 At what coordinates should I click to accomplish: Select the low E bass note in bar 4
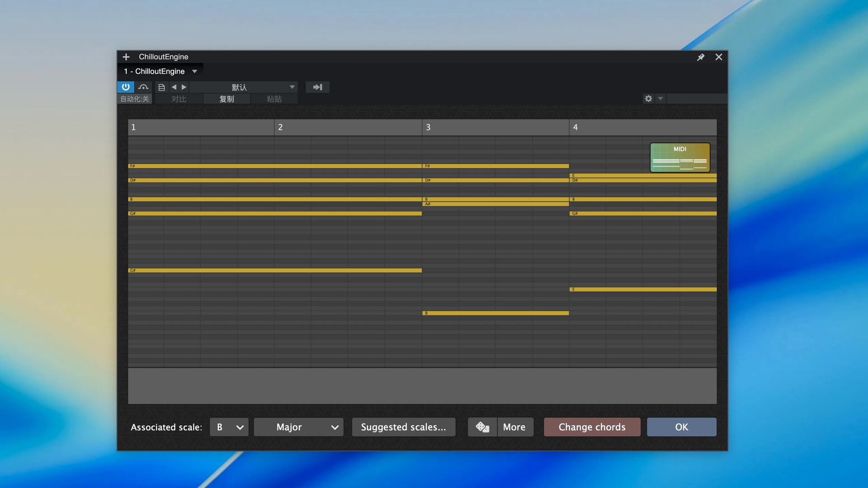click(643, 289)
